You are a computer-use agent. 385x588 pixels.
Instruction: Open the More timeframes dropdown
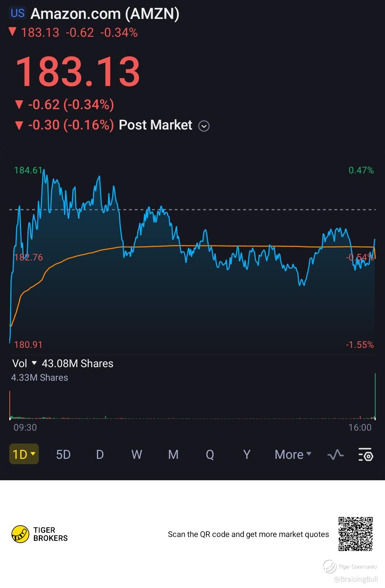[293, 455]
